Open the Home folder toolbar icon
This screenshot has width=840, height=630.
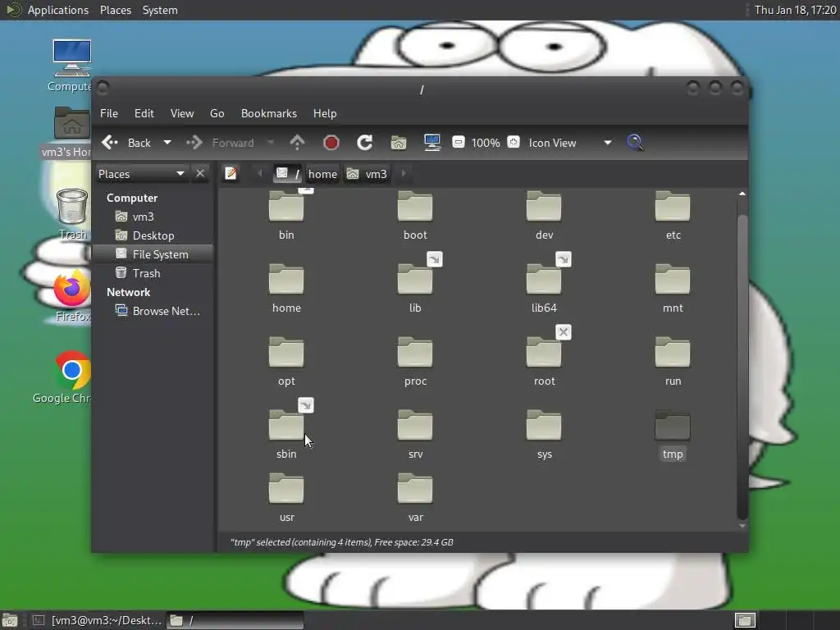pos(399,143)
